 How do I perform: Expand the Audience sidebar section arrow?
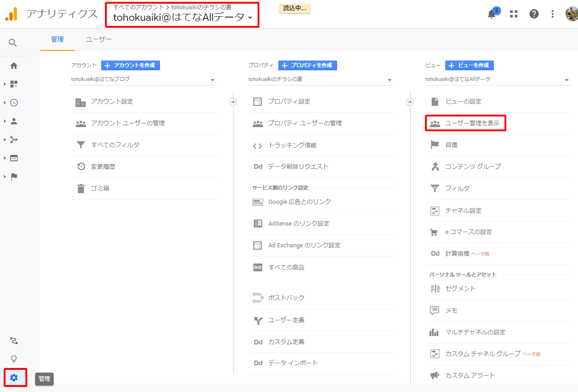point(5,121)
